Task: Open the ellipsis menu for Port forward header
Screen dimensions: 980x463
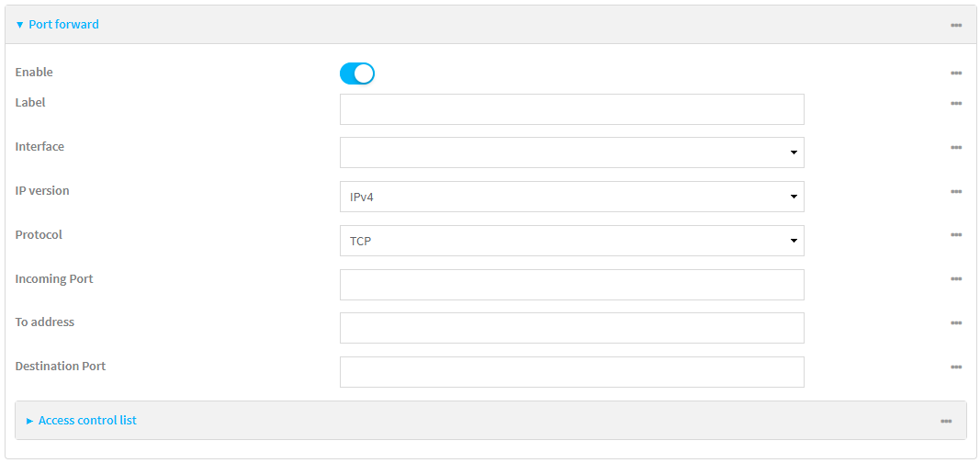Action: pos(956,25)
